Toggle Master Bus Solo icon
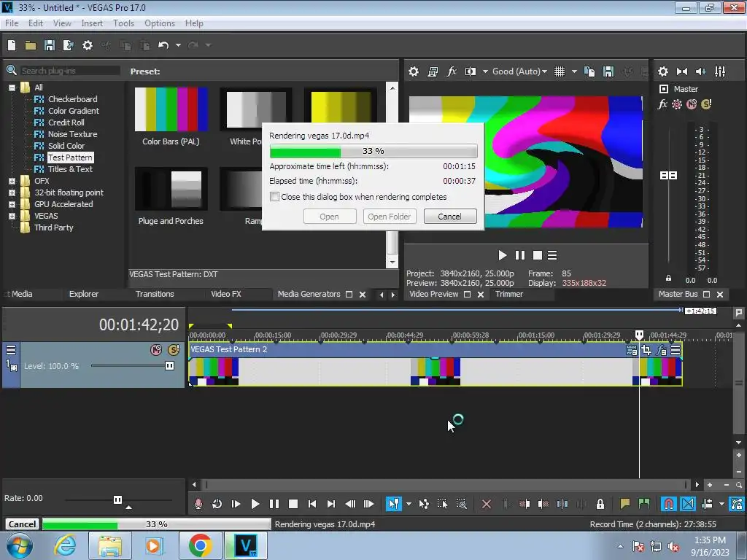747x560 pixels. coord(706,104)
